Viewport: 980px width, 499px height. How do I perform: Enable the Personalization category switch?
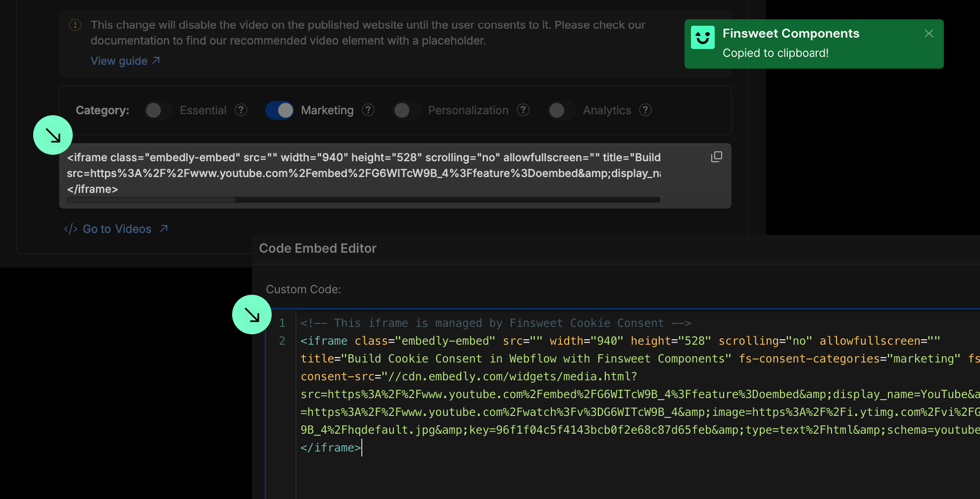coord(407,110)
